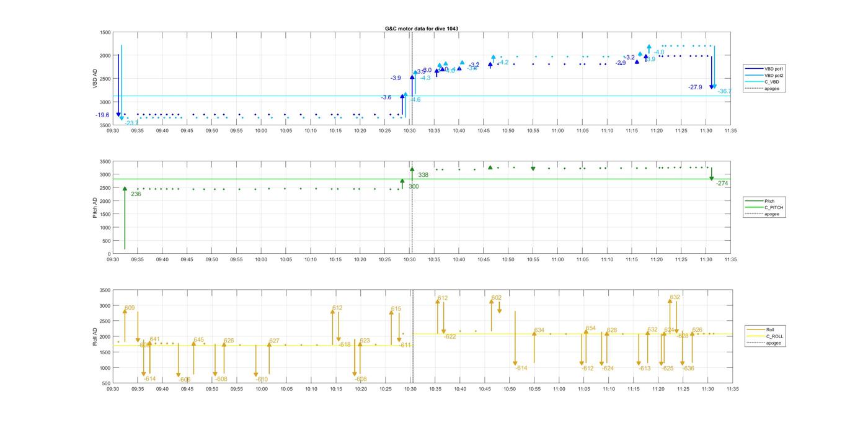Image resolution: width=868 pixels, height=430 pixels.
Task: Click the '-636' roll data label
Action: coord(688,368)
